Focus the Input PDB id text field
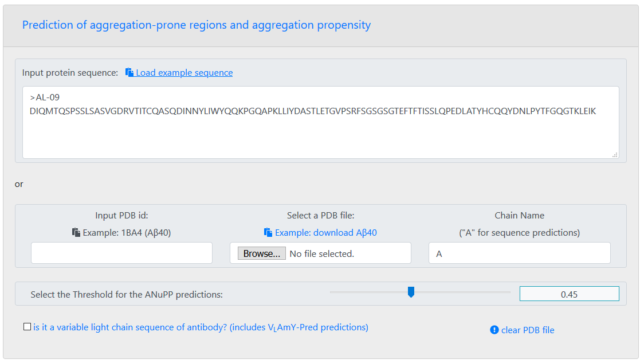Image resolution: width=644 pixels, height=363 pixels. (x=121, y=253)
